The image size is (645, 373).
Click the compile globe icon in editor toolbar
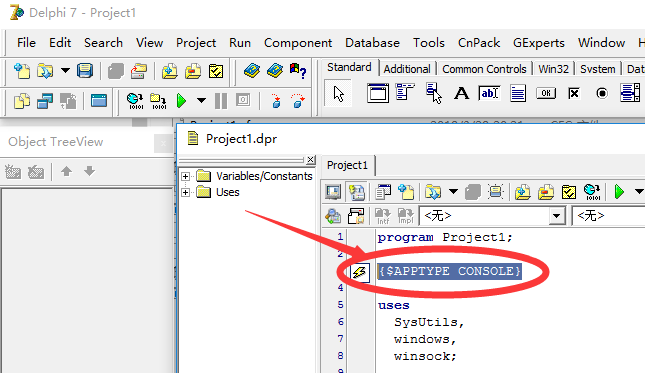tap(592, 192)
